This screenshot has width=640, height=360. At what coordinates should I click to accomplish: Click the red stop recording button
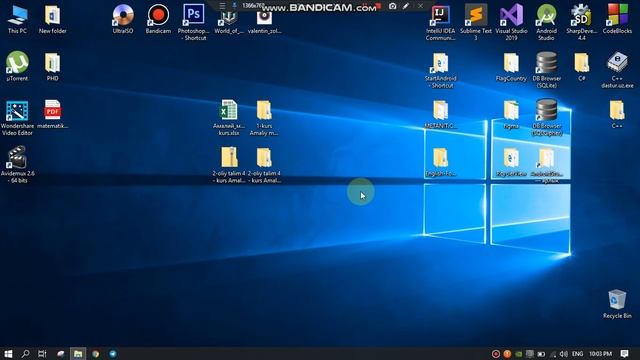click(378, 6)
